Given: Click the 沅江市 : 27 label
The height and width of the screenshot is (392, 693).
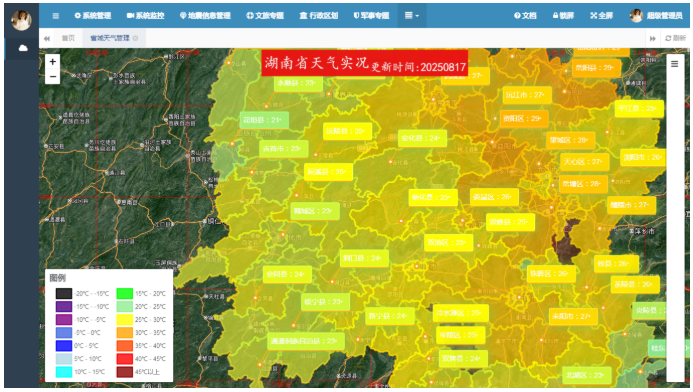Looking at the screenshot, I should click(x=527, y=95).
